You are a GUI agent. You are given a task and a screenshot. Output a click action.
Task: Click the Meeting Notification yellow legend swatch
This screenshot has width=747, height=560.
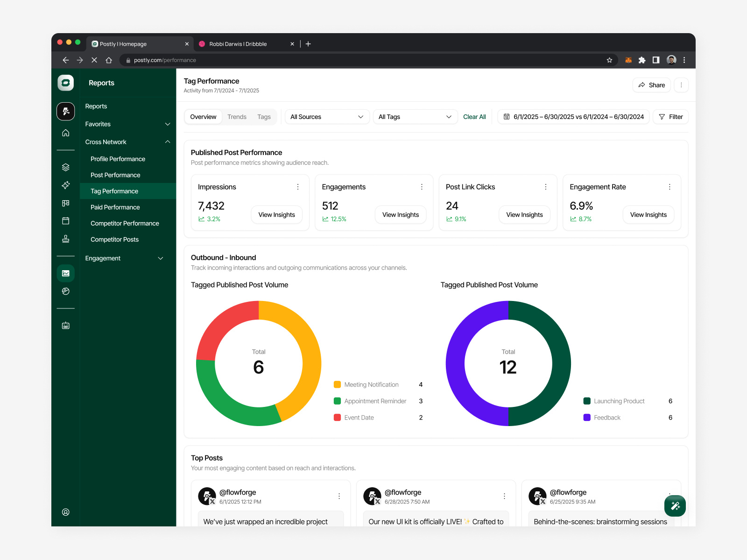337,385
